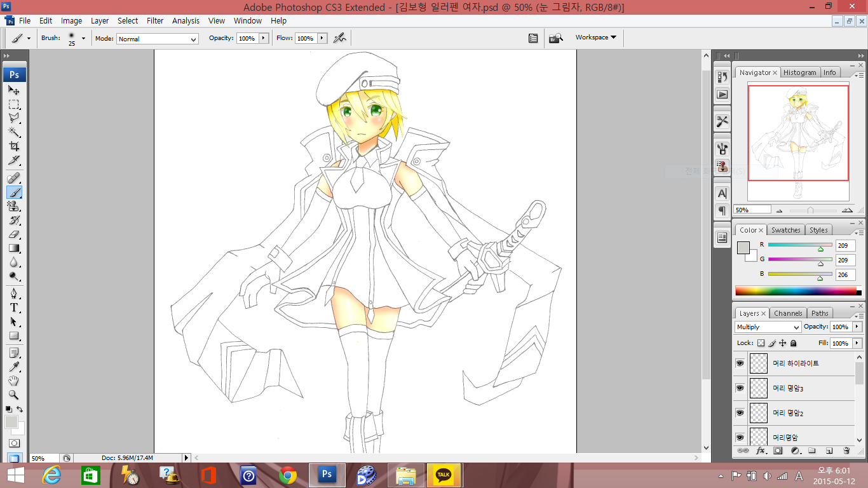Select the Pen tool
868x488 pixels.
tap(14, 294)
